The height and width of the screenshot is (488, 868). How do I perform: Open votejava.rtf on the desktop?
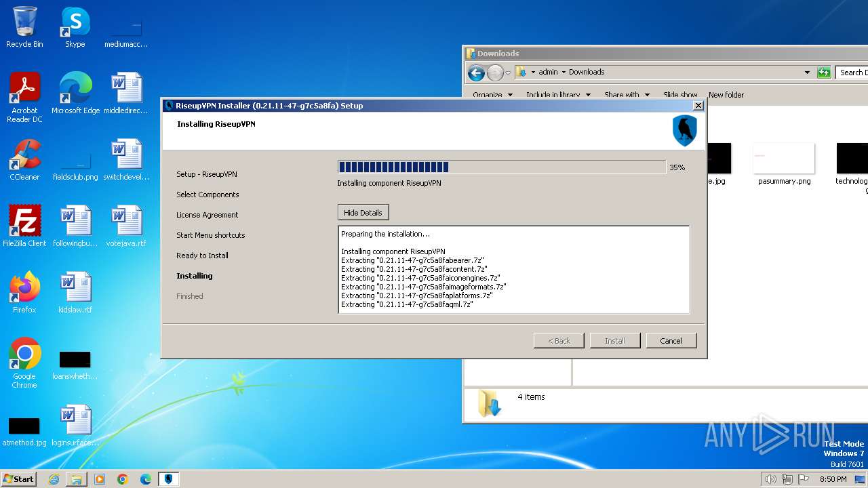click(x=126, y=226)
